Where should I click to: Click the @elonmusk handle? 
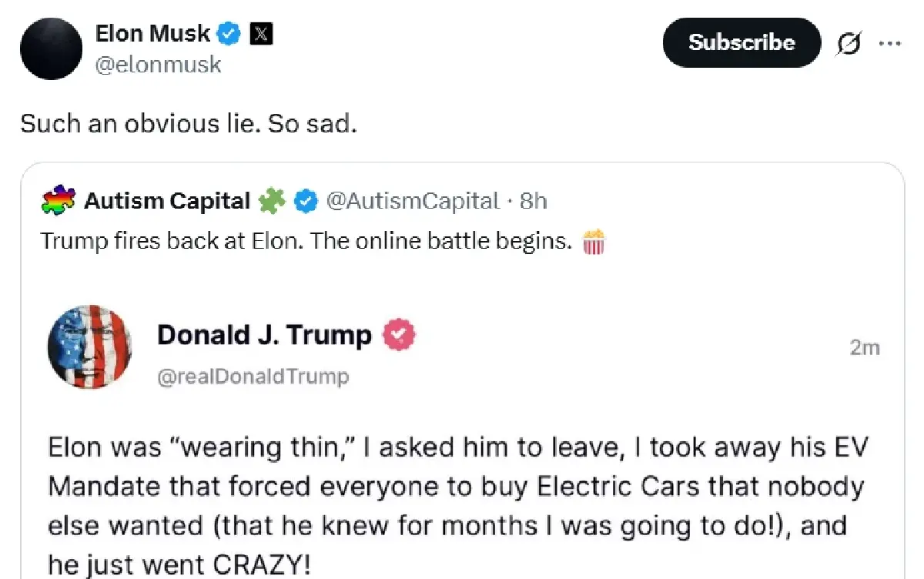point(158,65)
